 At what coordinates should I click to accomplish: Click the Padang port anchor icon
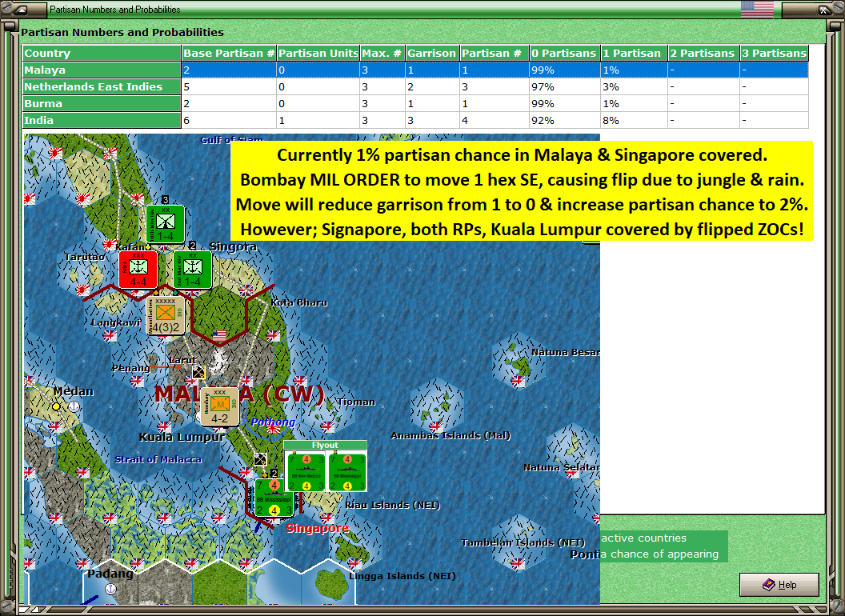tap(110, 589)
